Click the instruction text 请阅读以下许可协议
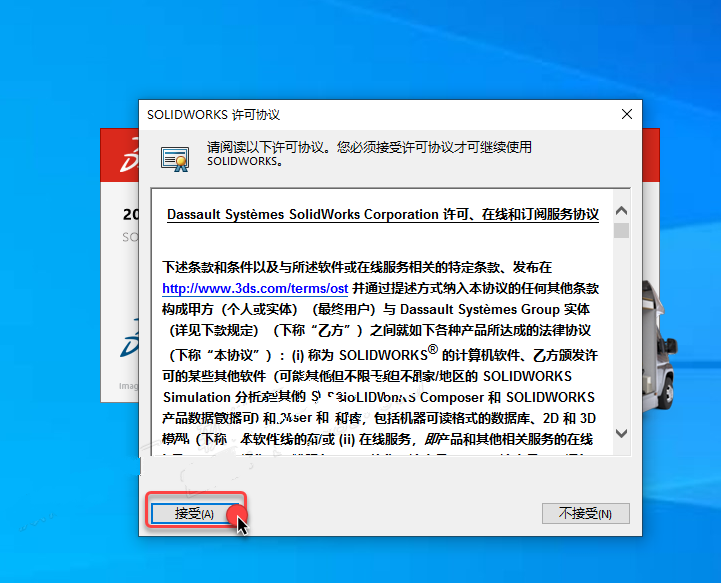 pos(268,147)
